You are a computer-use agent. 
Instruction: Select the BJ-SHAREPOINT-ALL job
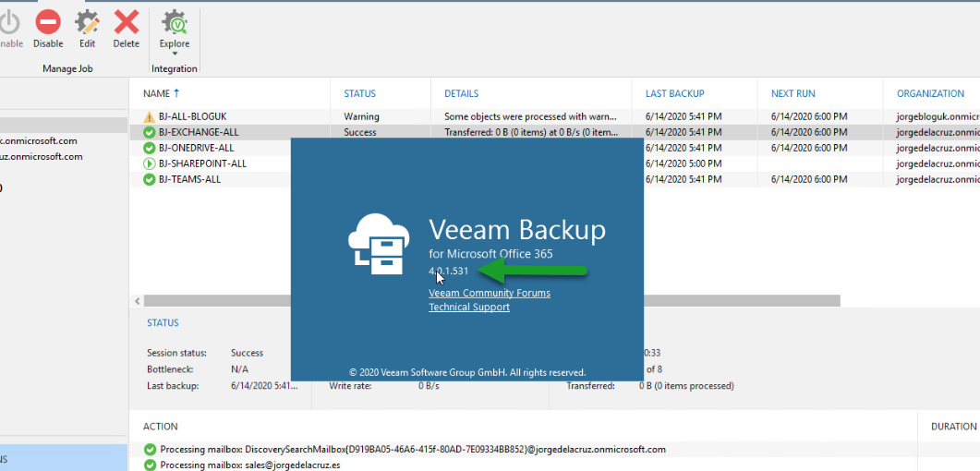tap(202, 163)
